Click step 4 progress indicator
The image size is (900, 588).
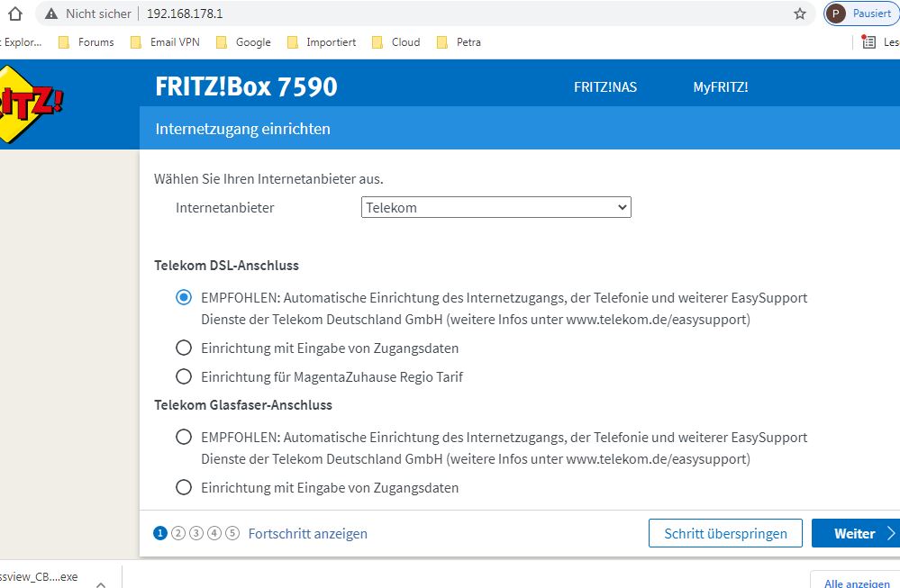pyautogui.click(x=214, y=533)
